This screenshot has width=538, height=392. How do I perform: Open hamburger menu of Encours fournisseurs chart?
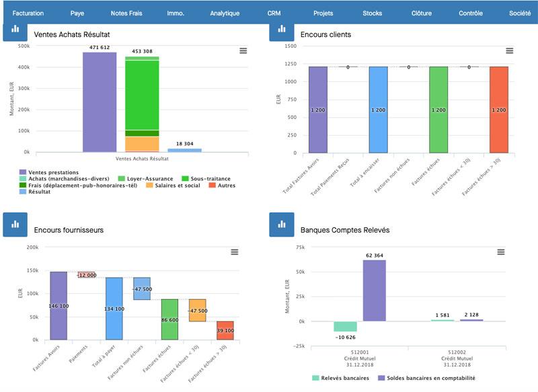pyautogui.click(x=234, y=251)
